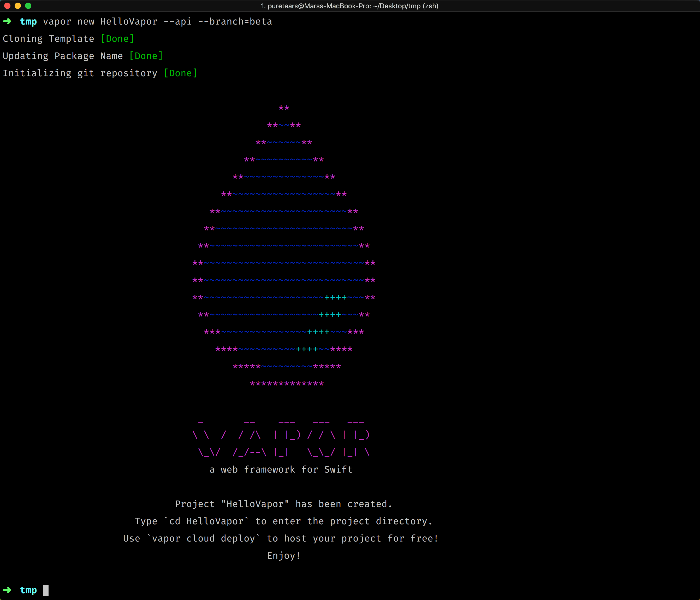Screen dimensions: 700x600
Task: Click the top '**' of the droplet art
Action: pos(284,108)
